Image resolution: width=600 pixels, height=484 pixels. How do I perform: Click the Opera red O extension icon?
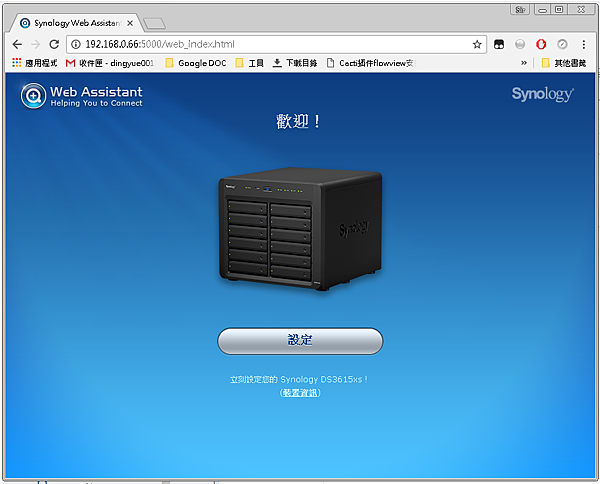click(541, 44)
